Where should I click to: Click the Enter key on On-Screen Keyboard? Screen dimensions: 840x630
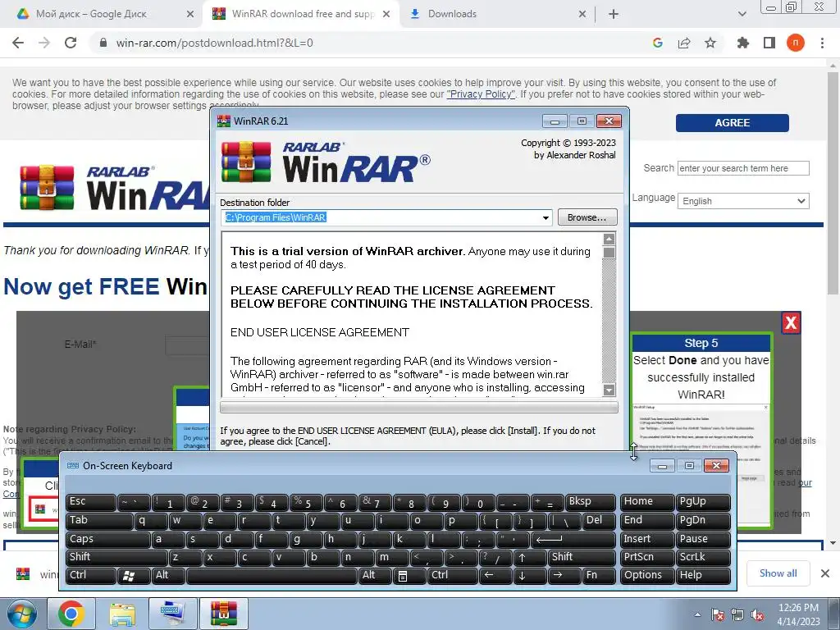point(573,540)
